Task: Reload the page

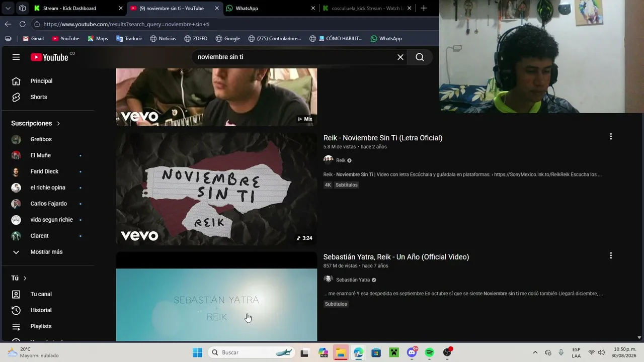Action: pyautogui.click(x=23, y=24)
